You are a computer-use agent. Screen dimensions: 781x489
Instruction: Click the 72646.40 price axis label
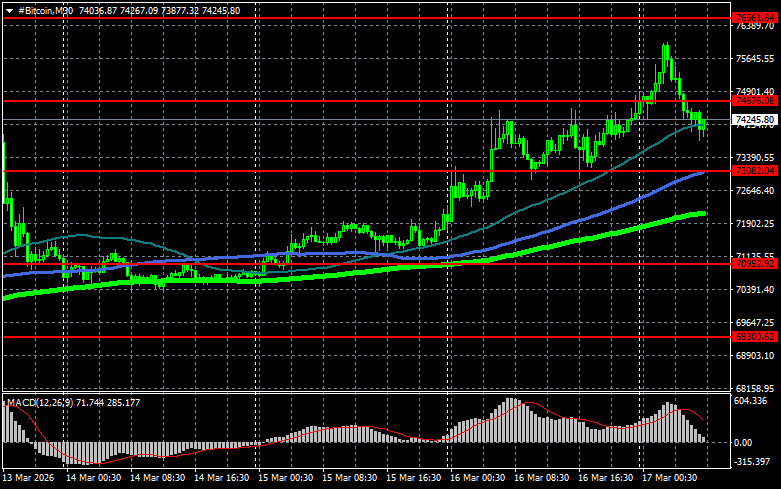click(x=755, y=190)
